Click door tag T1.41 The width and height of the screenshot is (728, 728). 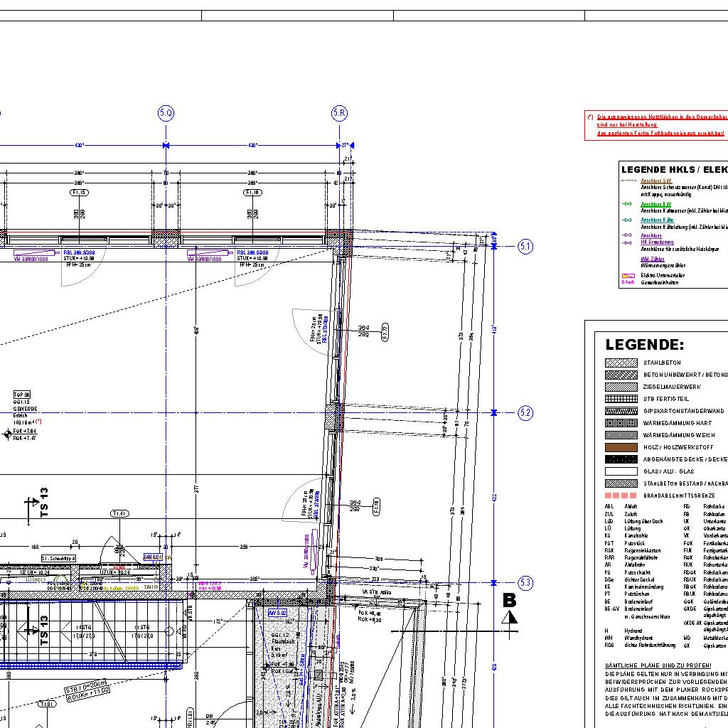coord(119,513)
